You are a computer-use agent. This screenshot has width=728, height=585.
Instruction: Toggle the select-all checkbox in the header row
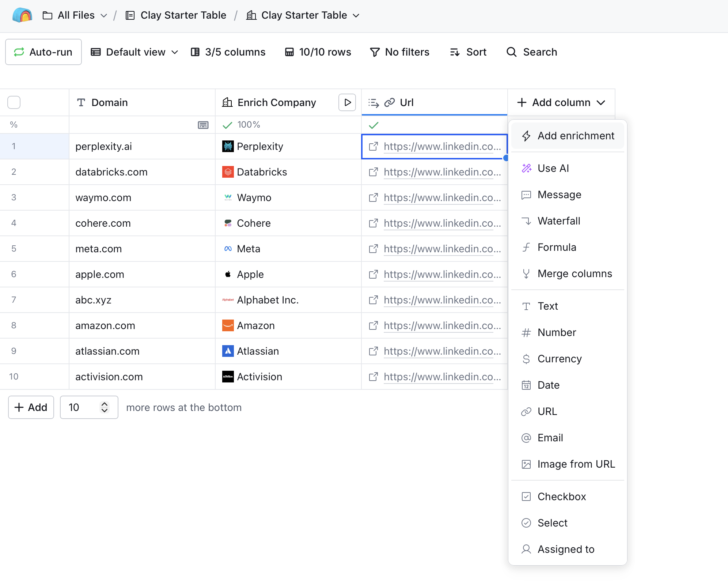pos(14,102)
